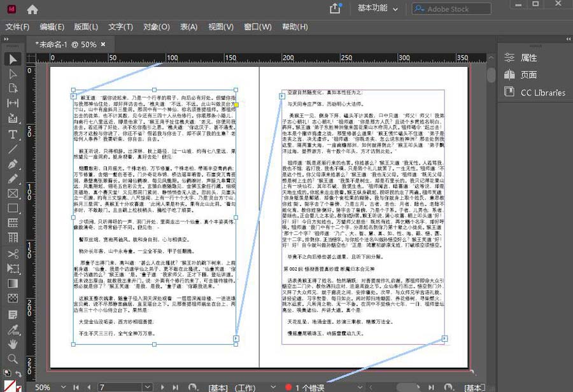Open the 属性 panel
573x392 pixels.
[x=520, y=58]
